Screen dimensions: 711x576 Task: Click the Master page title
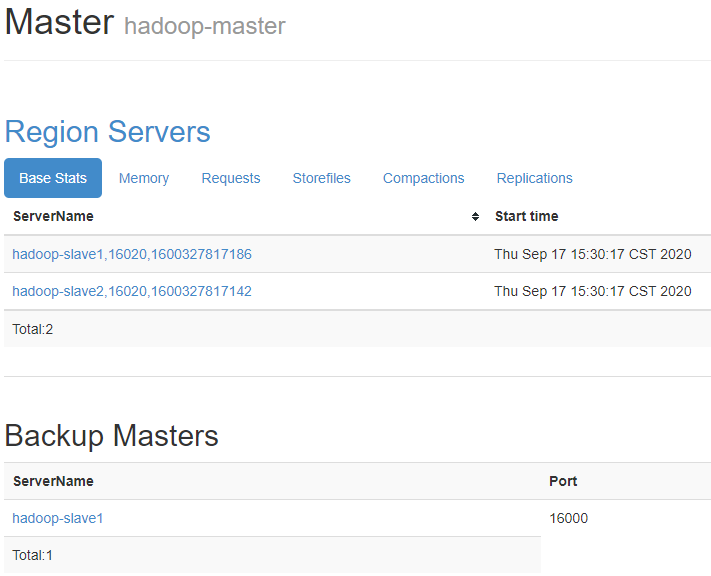point(59,22)
